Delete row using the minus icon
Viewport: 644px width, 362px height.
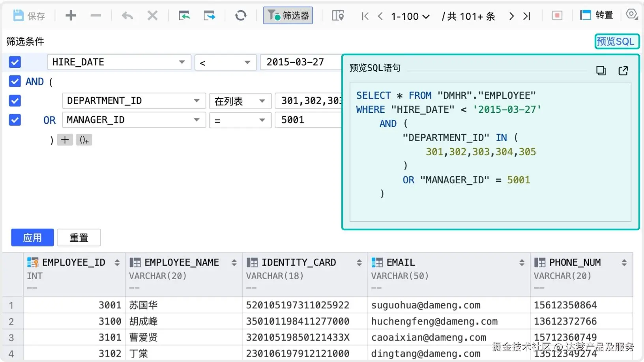point(95,16)
